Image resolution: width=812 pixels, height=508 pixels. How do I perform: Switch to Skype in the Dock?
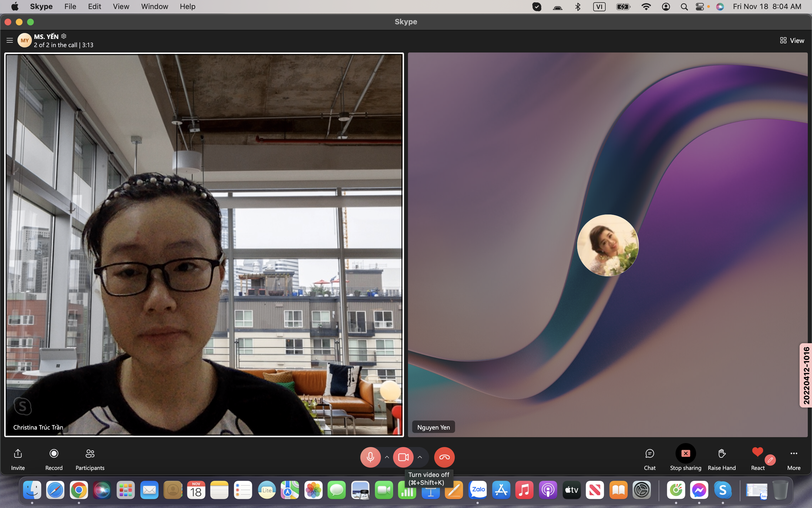(x=723, y=491)
